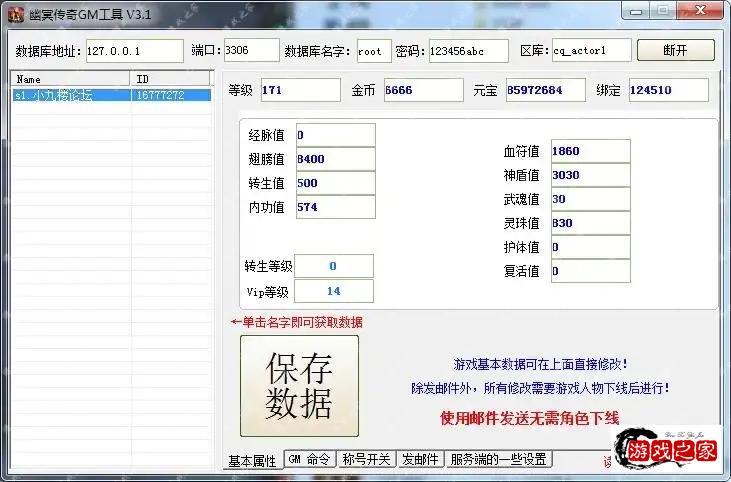Switch to the 基本属性 tab
The width and height of the screenshot is (731, 482).
252,461
